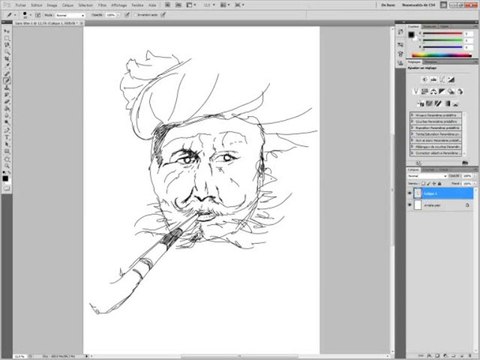480x360 pixels.
Task: Add a Levels adjustment layer
Action: [433, 79]
